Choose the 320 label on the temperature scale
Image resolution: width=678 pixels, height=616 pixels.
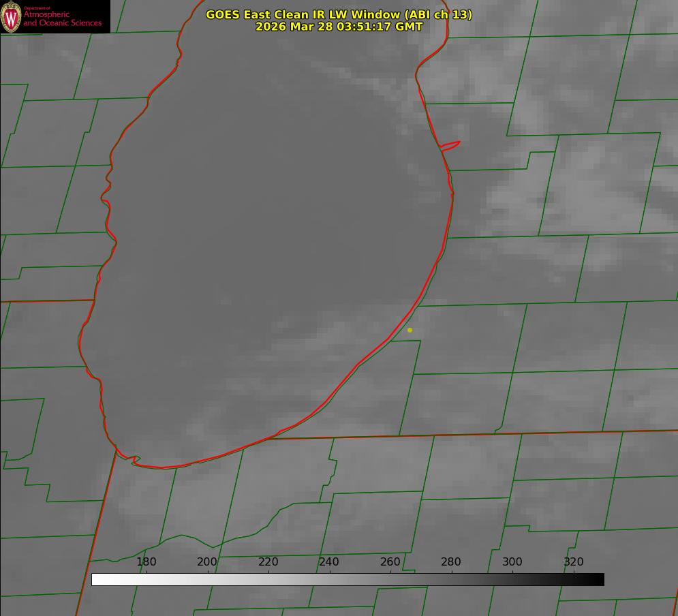pos(574,562)
